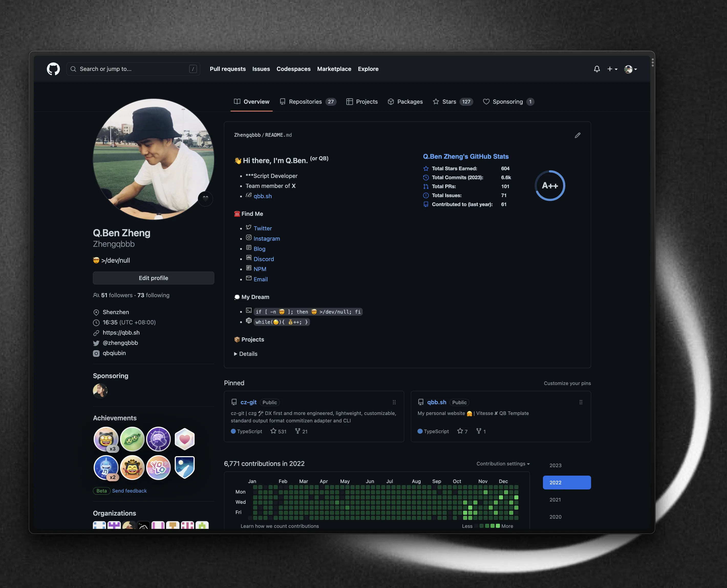The image size is (727, 588).
Task: Open the plus create-new dropdown
Action: point(612,69)
